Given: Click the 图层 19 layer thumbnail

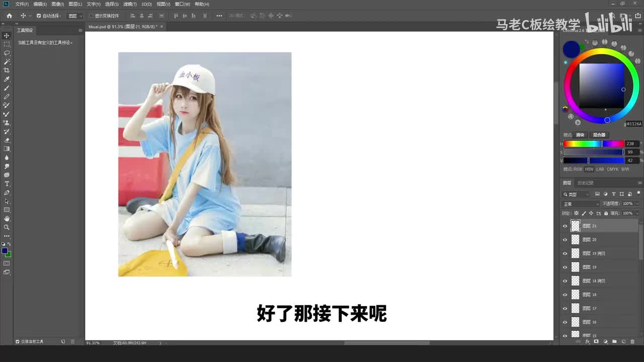Looking at the screenshot, I should click(x=576, y=267).
